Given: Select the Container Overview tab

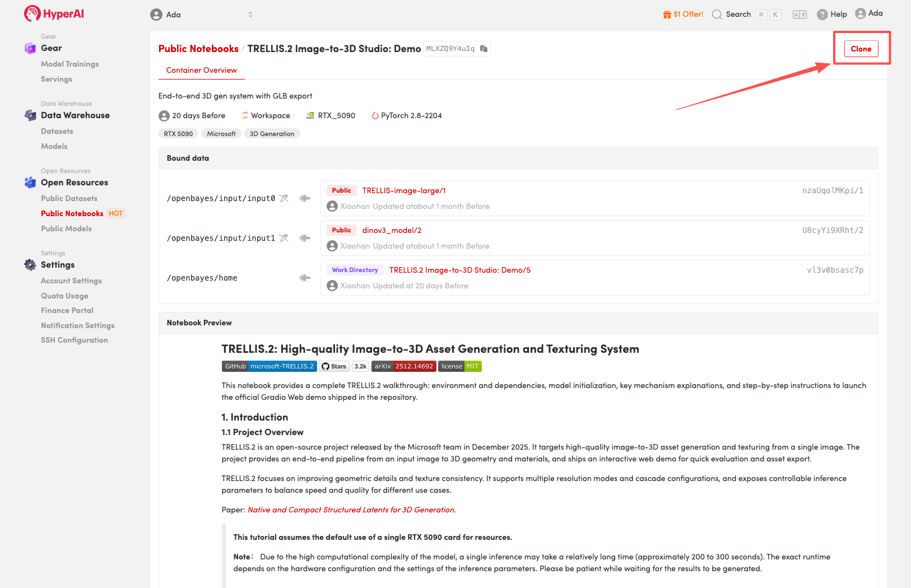Looking at the screenshot, I should 201,70.
